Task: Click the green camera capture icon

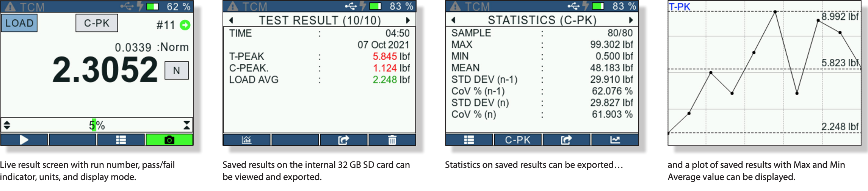Action: [169, 140]
